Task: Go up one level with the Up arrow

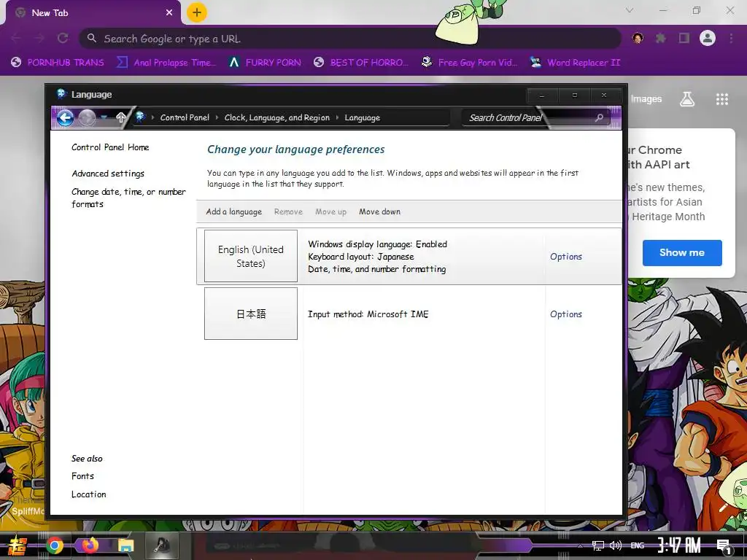Action: pyautogui.click(x=120, y=117)
